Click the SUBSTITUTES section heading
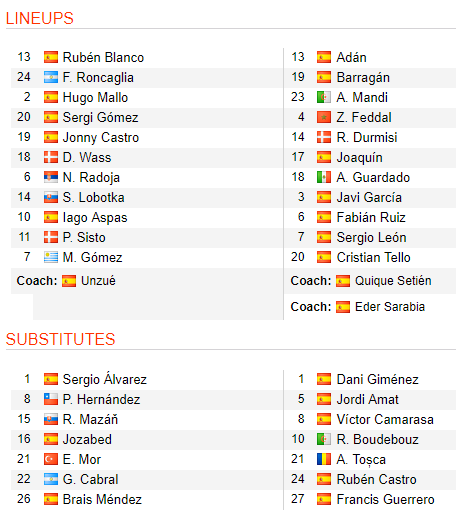Image resolution: width=456 pixels, height=513 pixels. [60, 339]
